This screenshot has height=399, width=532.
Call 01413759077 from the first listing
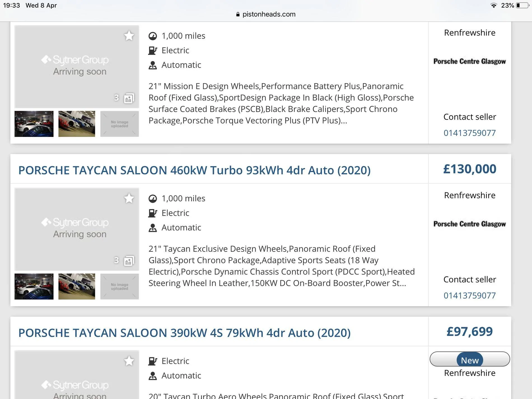pos(470,133)
